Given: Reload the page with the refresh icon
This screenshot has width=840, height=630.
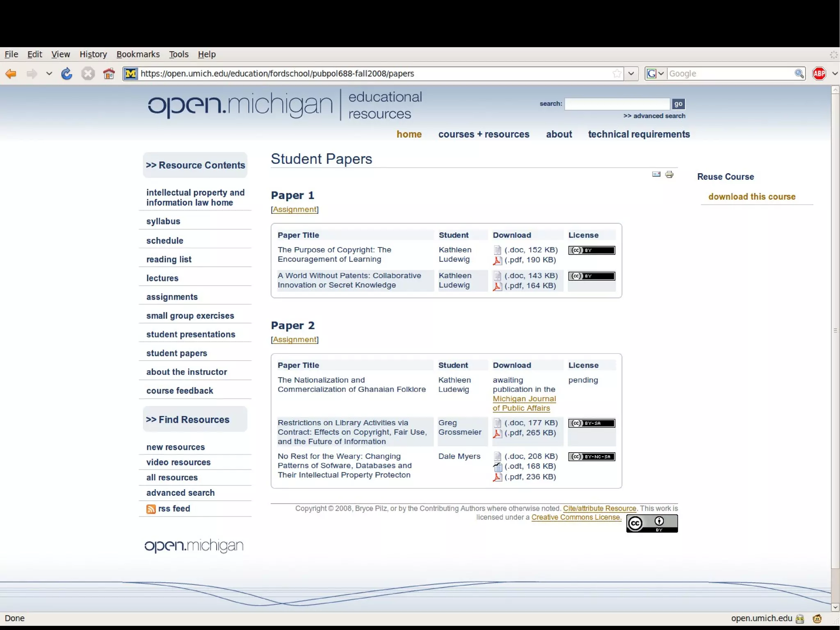Looking at the screenshot, I should pyautogui.click(x=66, y=74).
